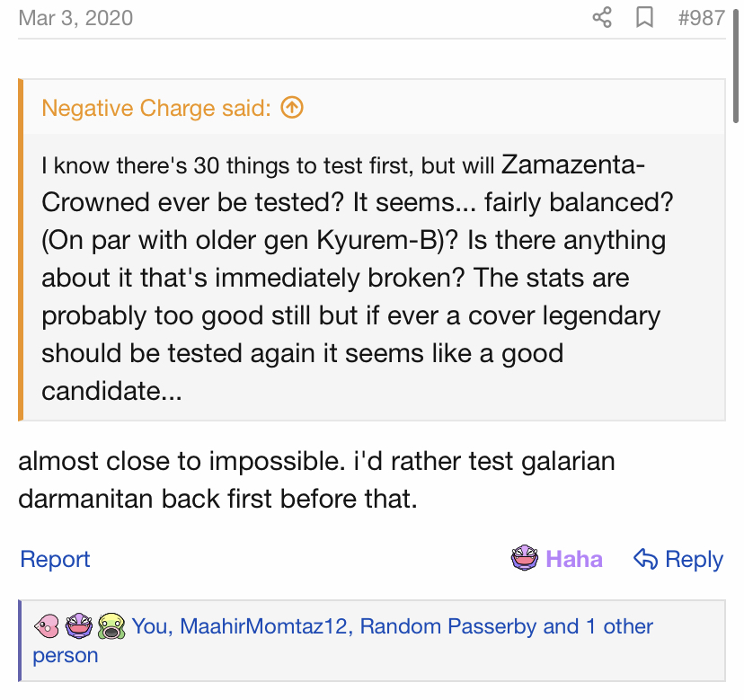Click the Reply arrow icon
Image resolution: width=744 pixels, height=700 pixels.
coord(645,559)
